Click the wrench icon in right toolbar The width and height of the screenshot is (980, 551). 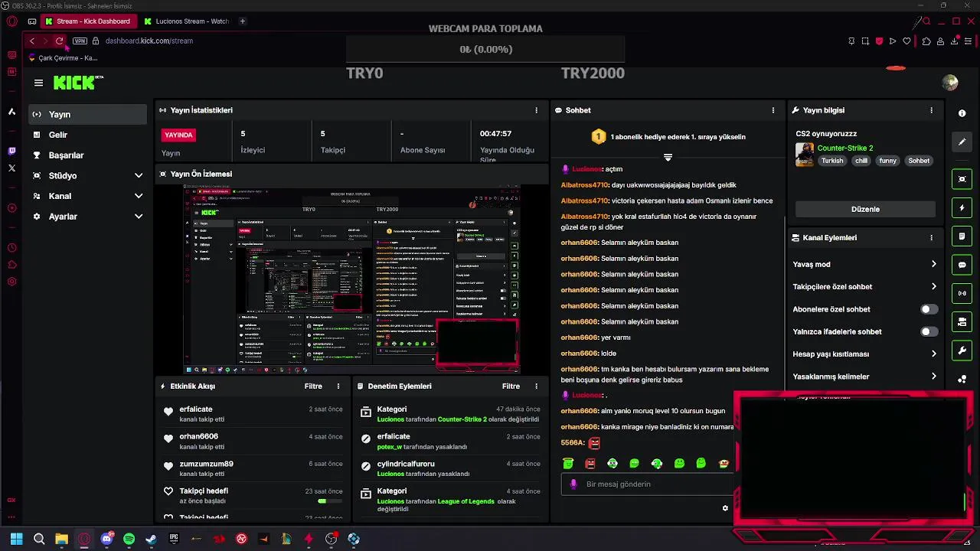(962, 350)
